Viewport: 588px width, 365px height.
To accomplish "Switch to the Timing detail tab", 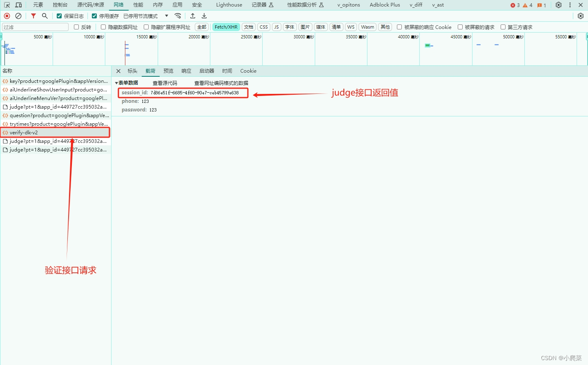I will 227,71.
